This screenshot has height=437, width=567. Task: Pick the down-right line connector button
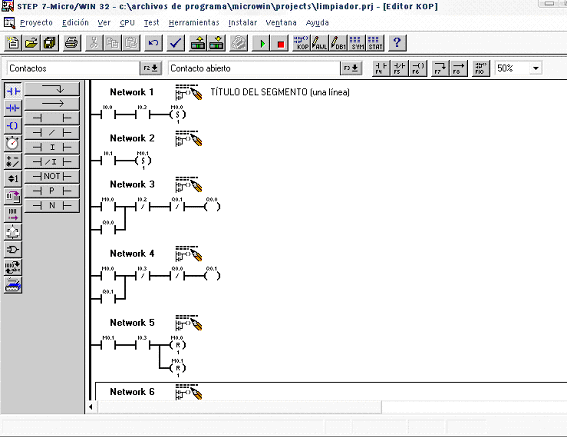tap(52, 89)
